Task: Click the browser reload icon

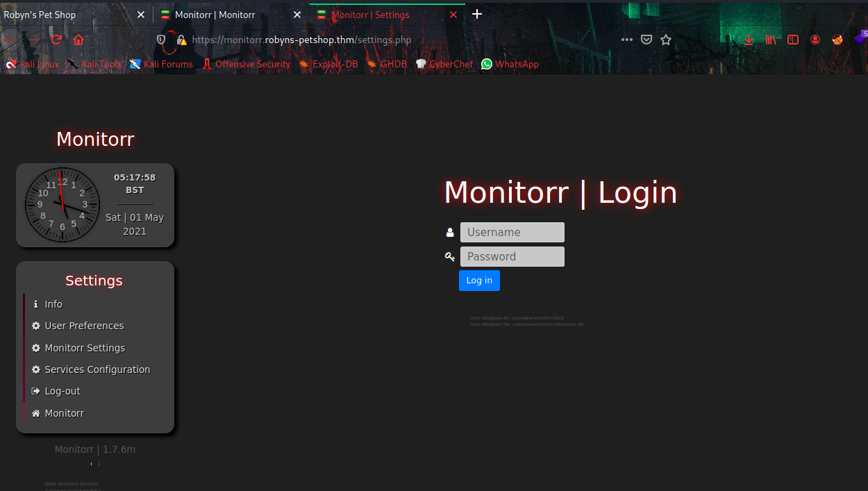Action: (57, 40)
